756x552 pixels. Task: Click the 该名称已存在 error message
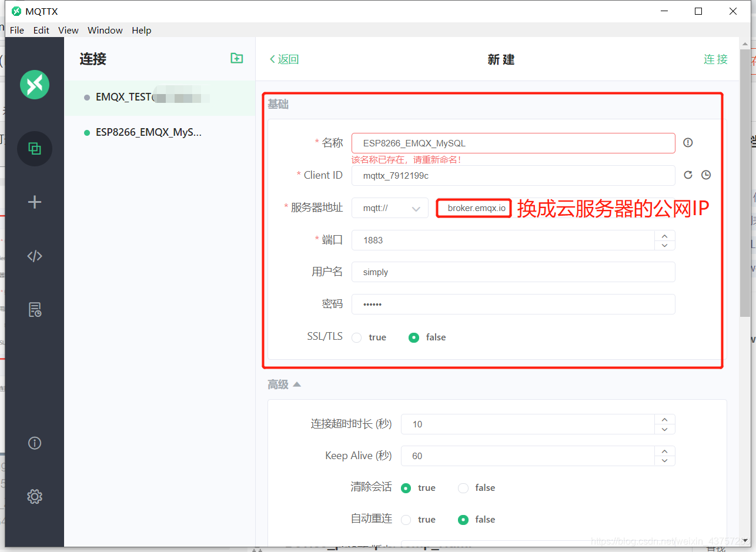407,159
